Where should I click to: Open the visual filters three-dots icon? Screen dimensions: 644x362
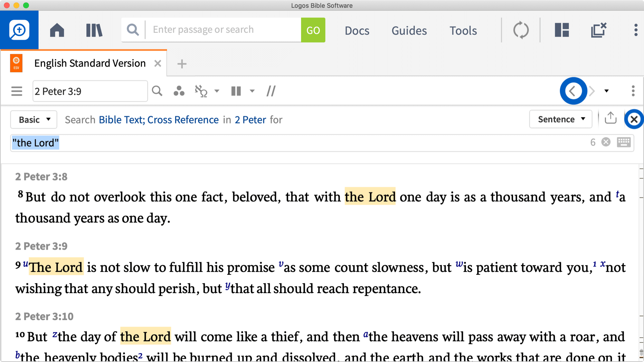[x=179, y=91]
